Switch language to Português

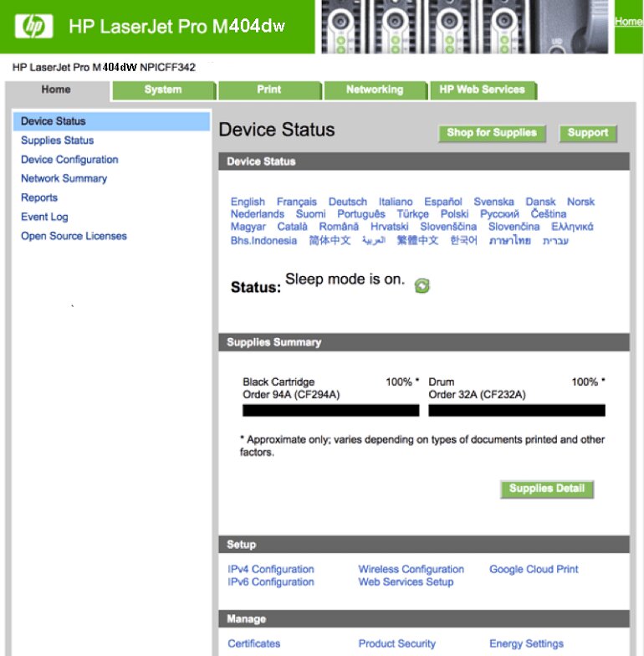click(x=361, y=214)
